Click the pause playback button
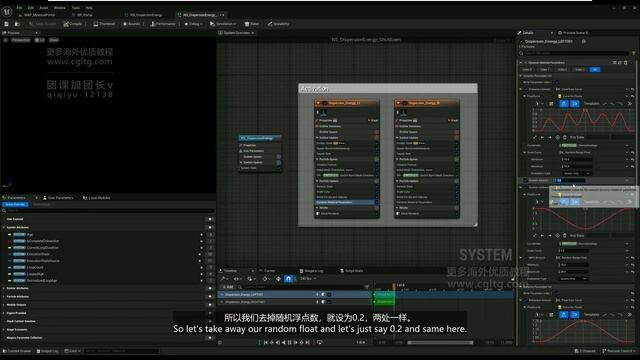The width and height of the screenshot is (640, 360). 289,342
